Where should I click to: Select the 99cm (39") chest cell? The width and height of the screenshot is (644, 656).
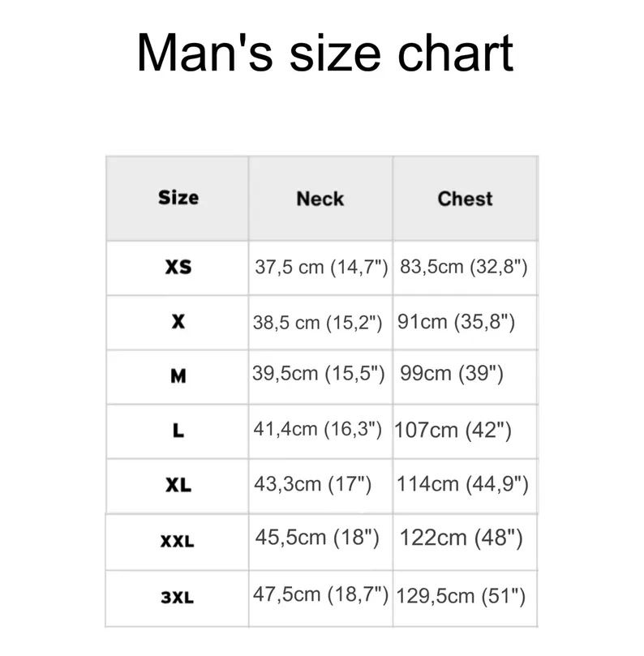452,375
